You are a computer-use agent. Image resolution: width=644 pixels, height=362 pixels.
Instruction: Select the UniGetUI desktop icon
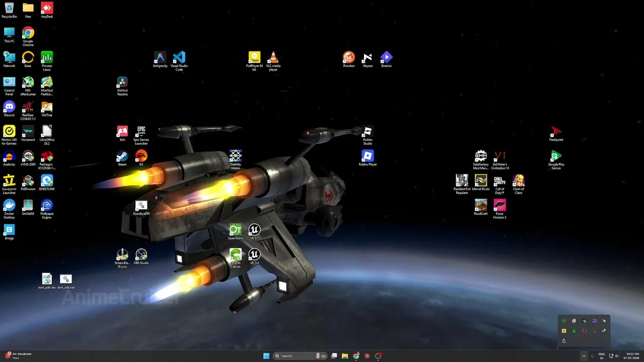[28, 207]
